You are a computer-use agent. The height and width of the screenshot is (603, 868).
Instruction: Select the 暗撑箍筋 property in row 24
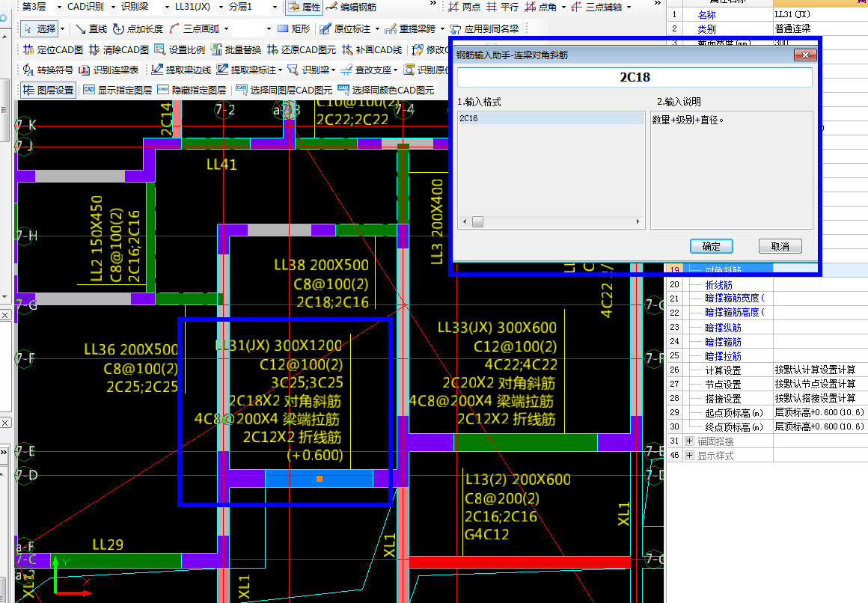tap(723, 342)
